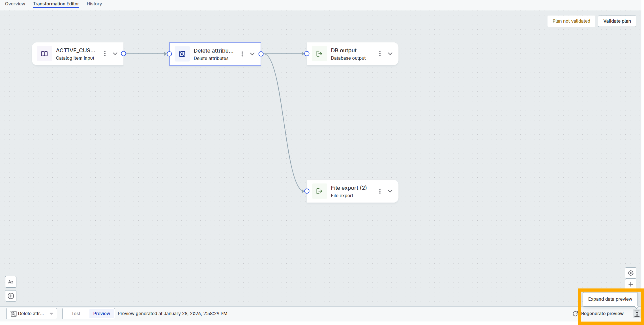Switch to the Overview tab
Viewport: 644px width, 325px height.
(x=15, y=4)
